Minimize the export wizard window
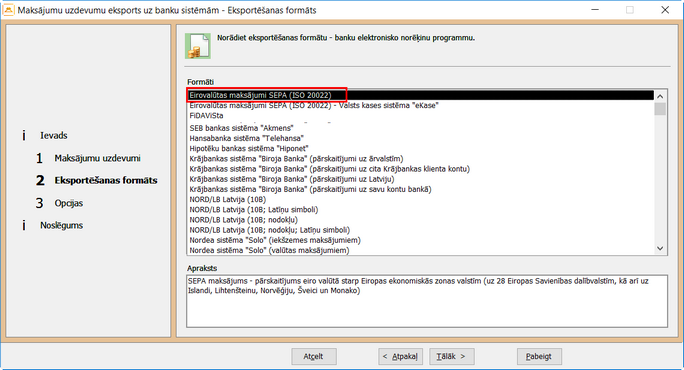Image resolution: width=684 pixels, height=370 pixels. (595, 10)
